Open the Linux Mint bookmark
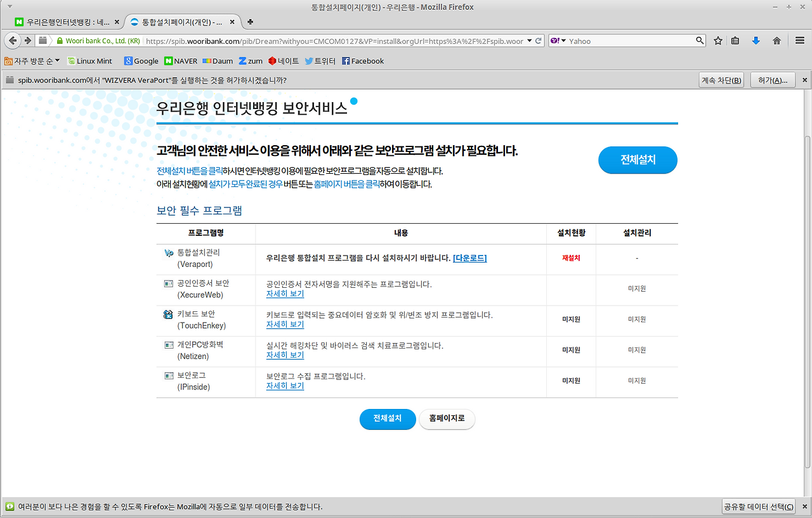Viewport: 812px width, 518px height. point(89,61)
